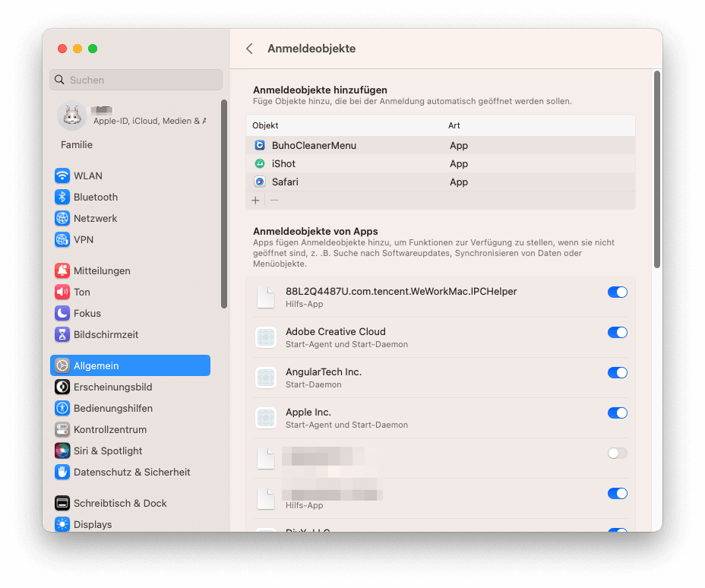705x588 pixels.
Task: Click the WeWorkMac IPCHelper file icon
Action: (266, 297)
